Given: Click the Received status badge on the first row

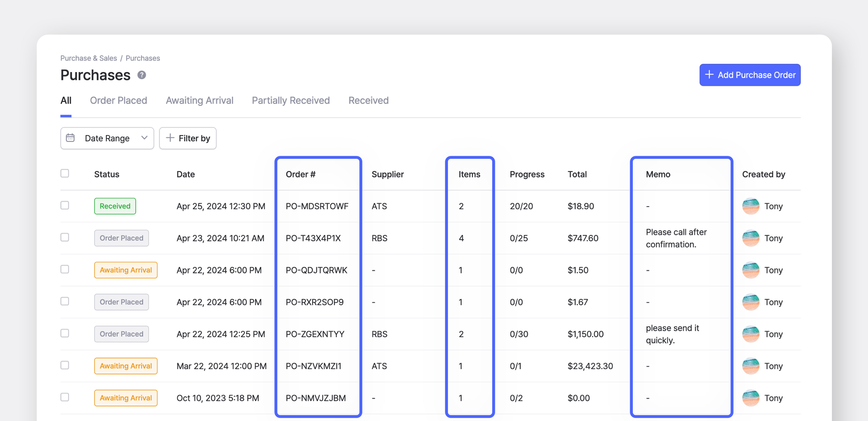Looking at the screenshot, I should tap(115, 206).
